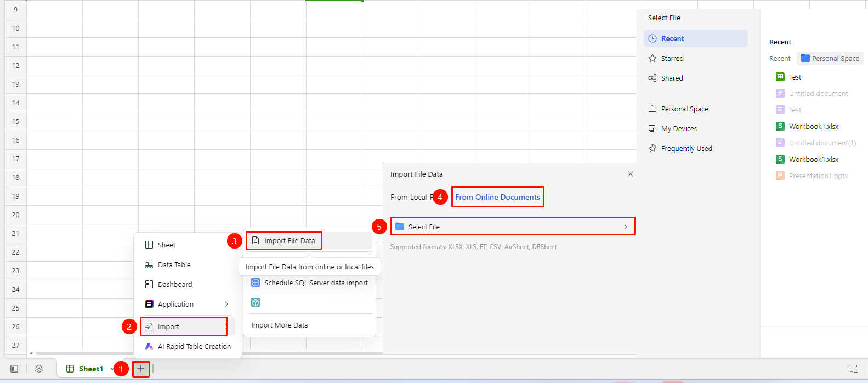The image size is (868, 383).
Task: Switch to From Online Documents tab
Action: pyautogui.click(x=497, y=197)
